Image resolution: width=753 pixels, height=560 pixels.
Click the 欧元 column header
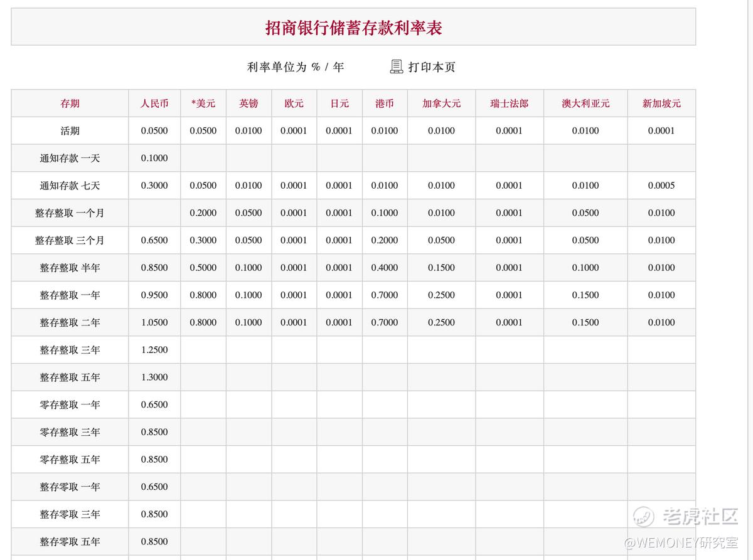point(294,103)
